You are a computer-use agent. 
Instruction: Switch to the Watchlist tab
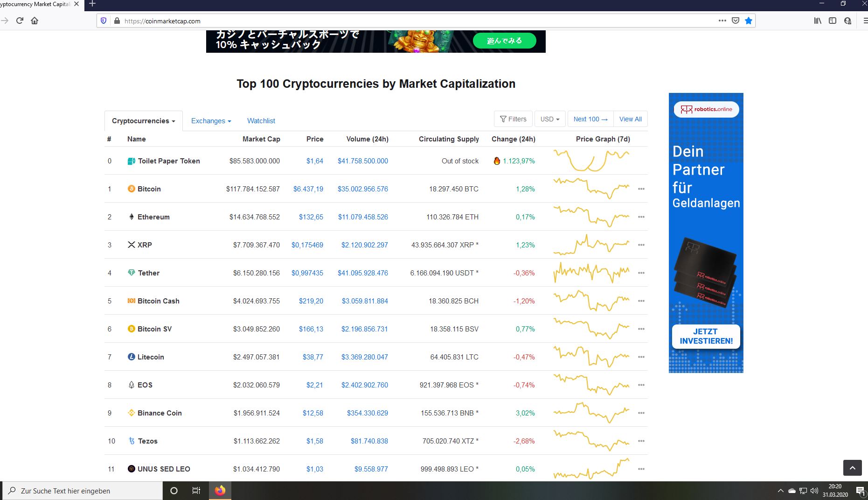(261, 120)
